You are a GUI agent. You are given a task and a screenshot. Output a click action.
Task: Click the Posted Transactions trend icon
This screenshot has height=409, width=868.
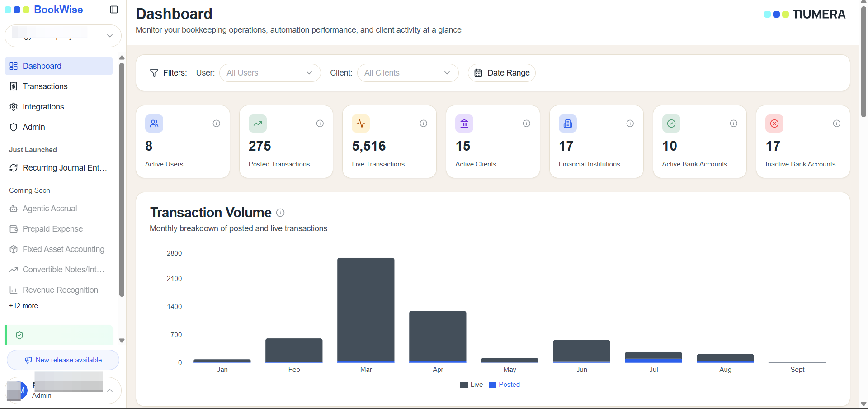[258, 124]
